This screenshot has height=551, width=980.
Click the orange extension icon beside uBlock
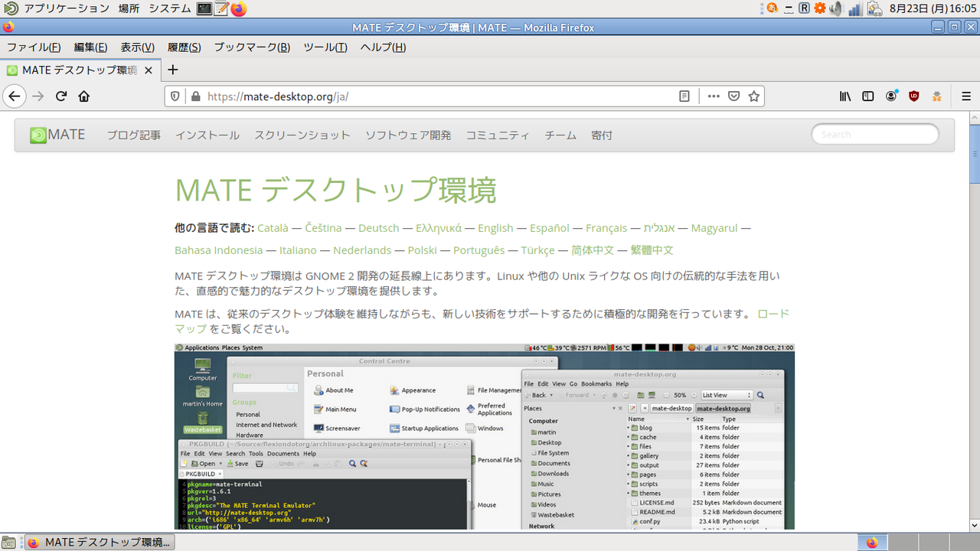pyautogui.click(x=936, y=96)
